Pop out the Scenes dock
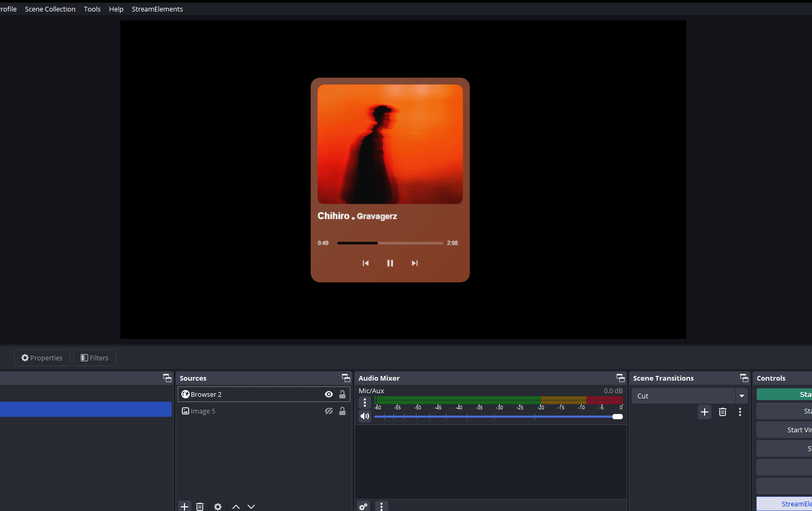812x511 pixels. click(x=167, y=378)
